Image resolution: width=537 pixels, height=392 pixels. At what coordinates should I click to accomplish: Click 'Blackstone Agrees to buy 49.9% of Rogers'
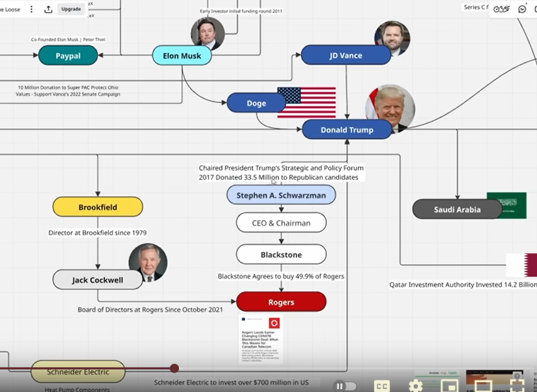(x=281, y=276)
